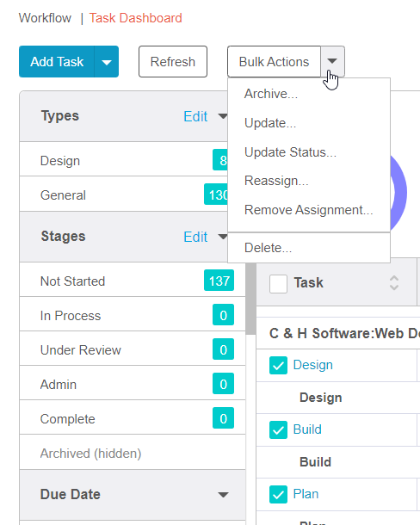Viewport: 420px width, 525px height.
Task: Open the Plan task link
Action: [306, 494]
